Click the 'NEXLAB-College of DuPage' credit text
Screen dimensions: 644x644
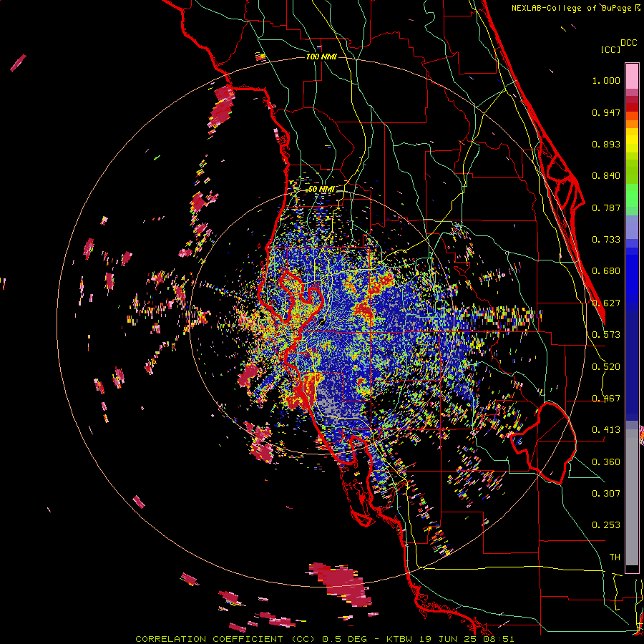(571, 8)
